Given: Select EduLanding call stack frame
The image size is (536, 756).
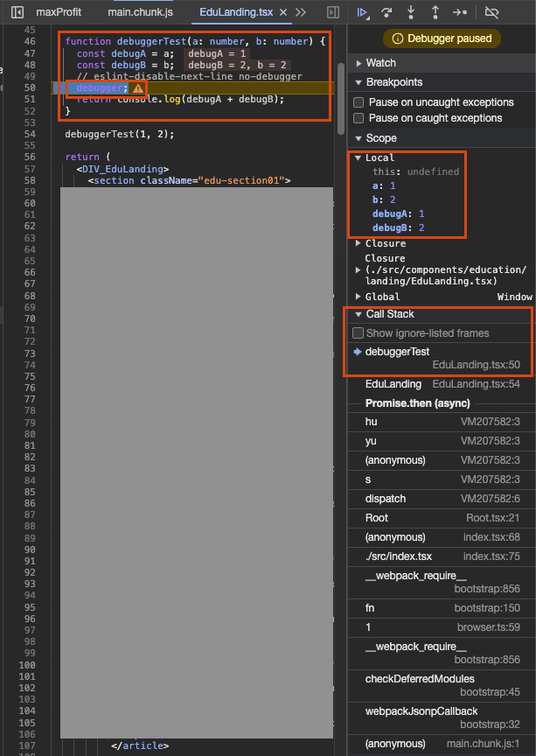Looking at the screenshot, I should pyautogui.click(x=441, y=384).
